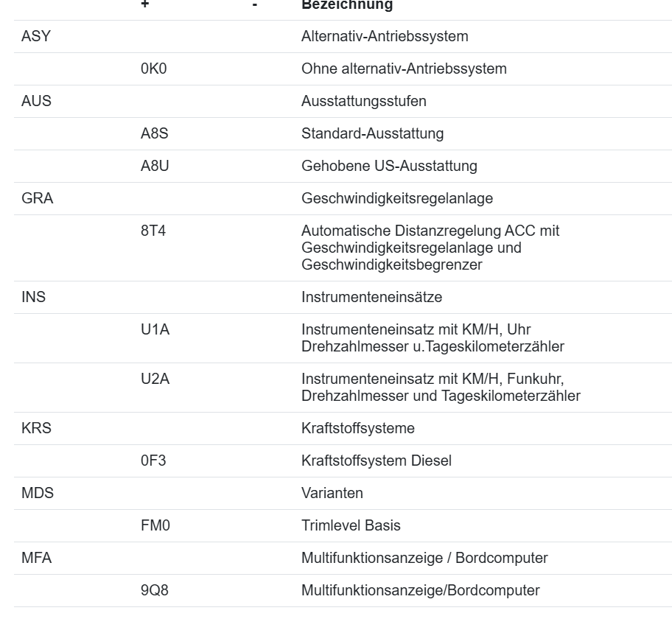Click the FM0 Trimlevel Basis code
The image size is (672, 630).
[155, 525]
